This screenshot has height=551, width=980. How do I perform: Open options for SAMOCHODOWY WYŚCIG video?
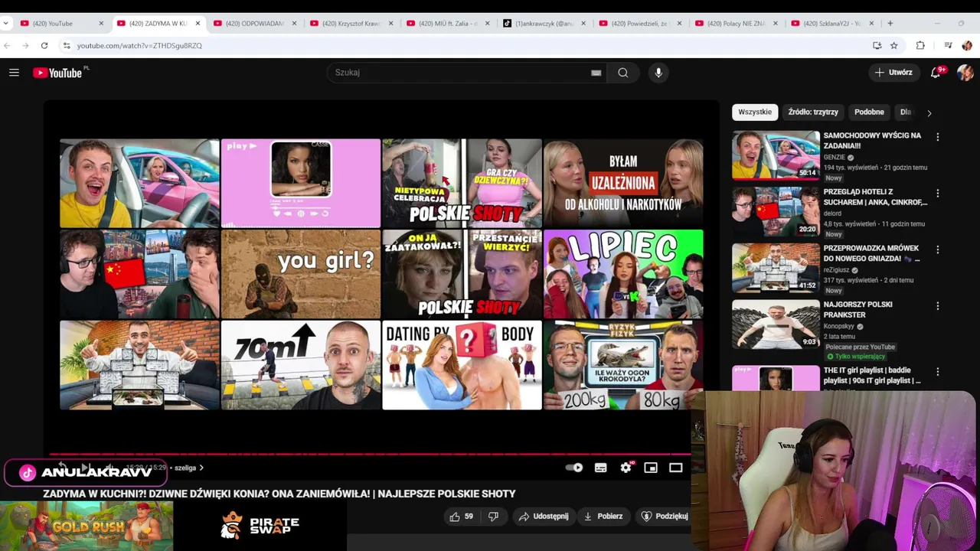(937, 137)
